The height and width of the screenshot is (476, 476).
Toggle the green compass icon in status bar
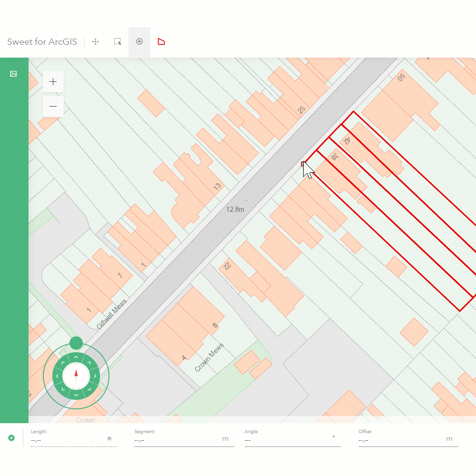[x=11, y=438]
